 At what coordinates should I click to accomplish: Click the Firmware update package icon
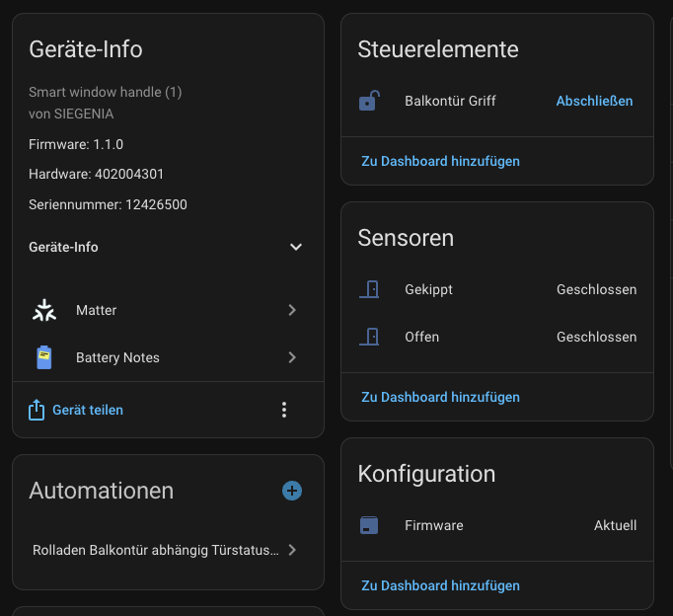(369, 525)
